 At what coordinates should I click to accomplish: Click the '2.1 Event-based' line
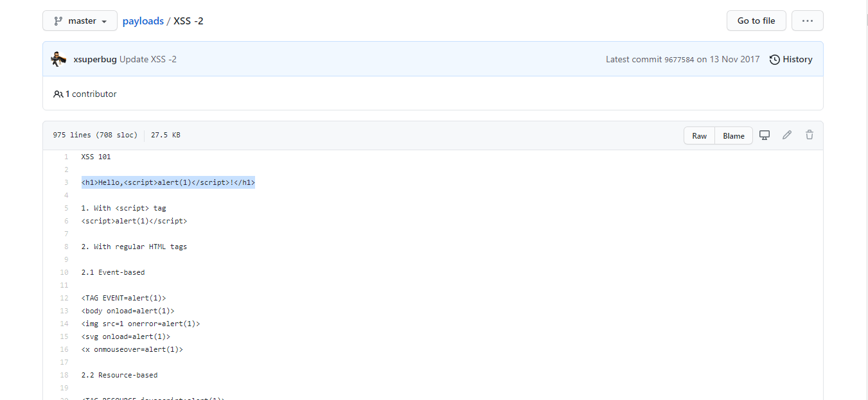pos(113,272)
